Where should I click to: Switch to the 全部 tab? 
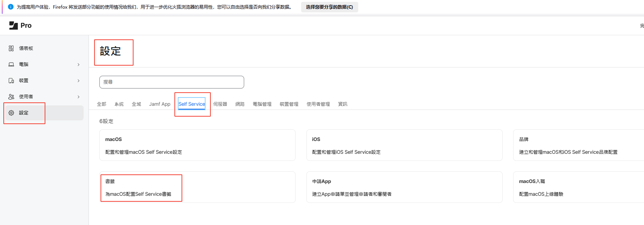click(102, 104)
